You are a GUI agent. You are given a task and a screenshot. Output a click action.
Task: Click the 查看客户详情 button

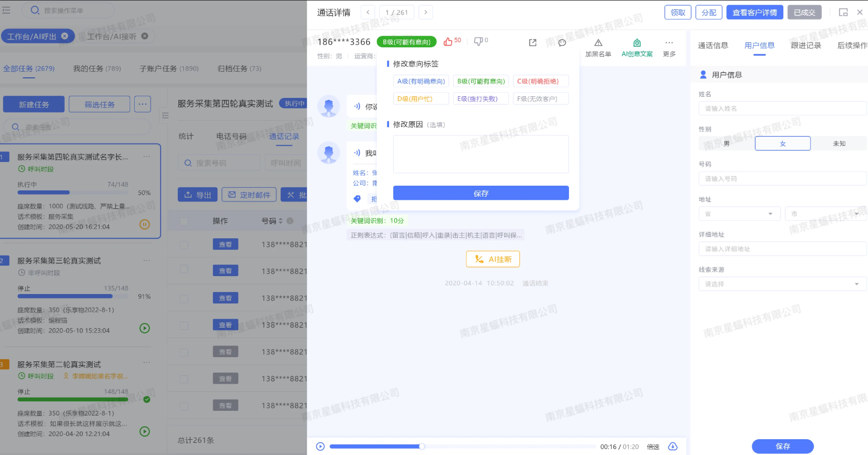pyautogui.click(x=754, y=13)
